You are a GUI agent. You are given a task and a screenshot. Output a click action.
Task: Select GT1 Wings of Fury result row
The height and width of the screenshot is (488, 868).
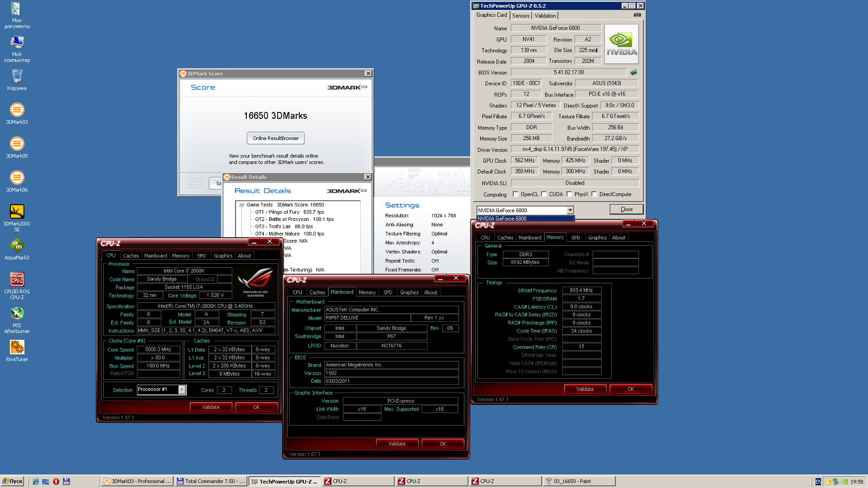click(290, 212)
